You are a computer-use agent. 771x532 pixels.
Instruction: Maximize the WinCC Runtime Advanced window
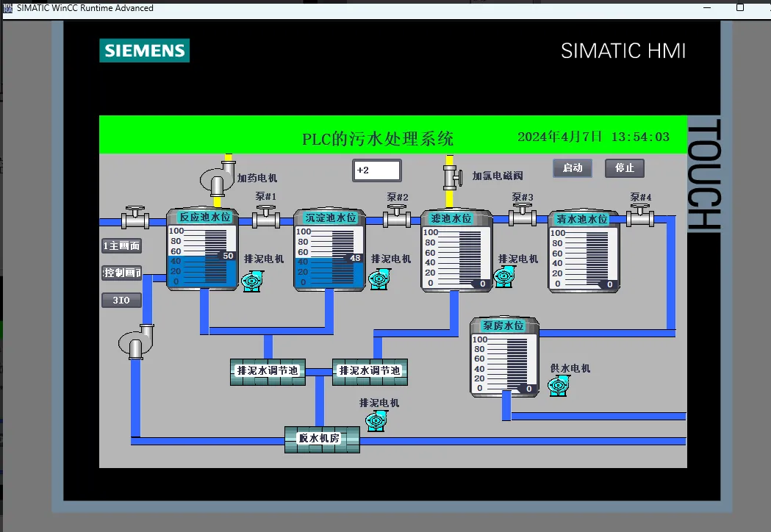pyautogui.click(x=740, y=7)
